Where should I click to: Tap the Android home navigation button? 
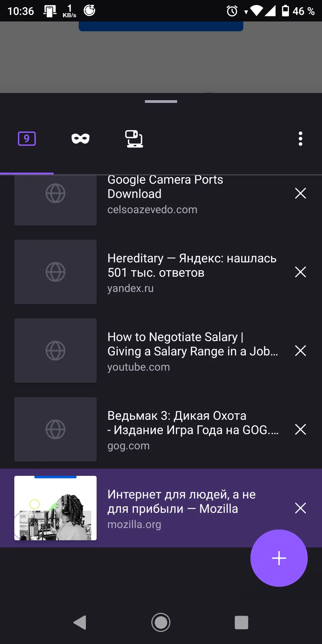[x=161, y=623]
